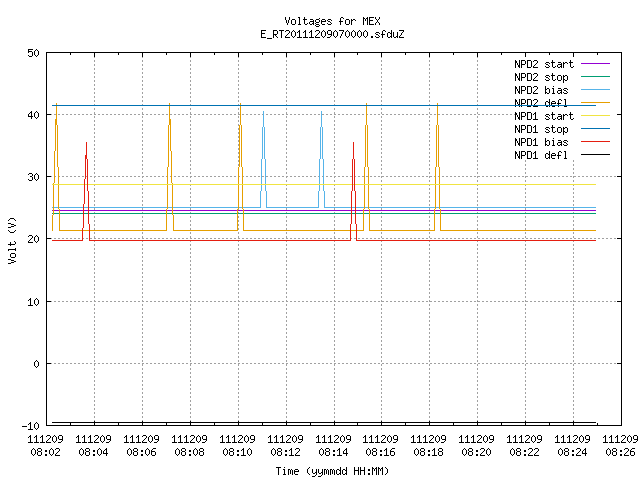
Task: Click the light blue NPD2 bias legend line sample
Action: [x=595, y=89]
